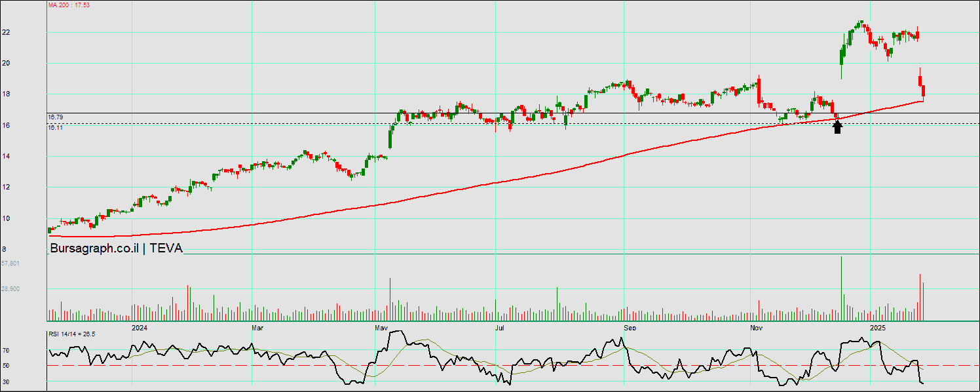Select the Jul date axis label
Screen dimensions: 980x392
point(500,327)
